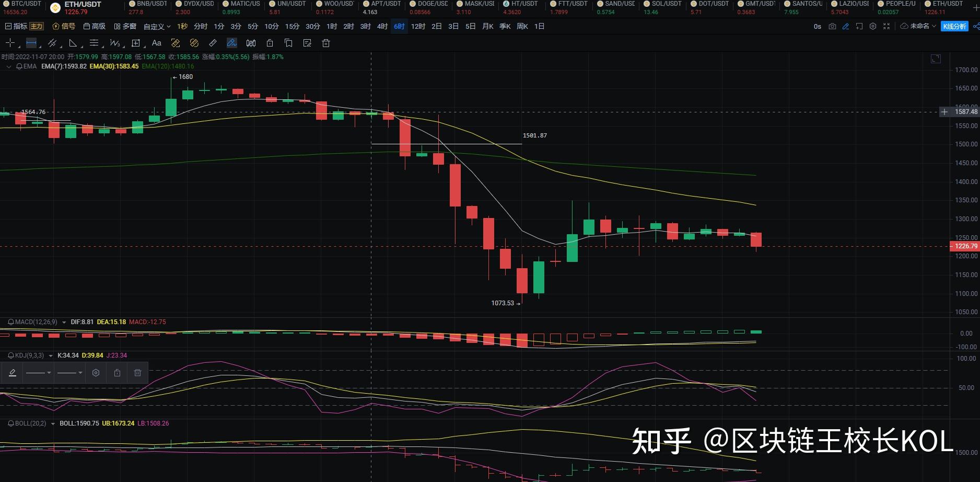Screen dimensions: 980x482
Task: Delete drawings with the toolbar trash icon
Action: coord(326,43)
